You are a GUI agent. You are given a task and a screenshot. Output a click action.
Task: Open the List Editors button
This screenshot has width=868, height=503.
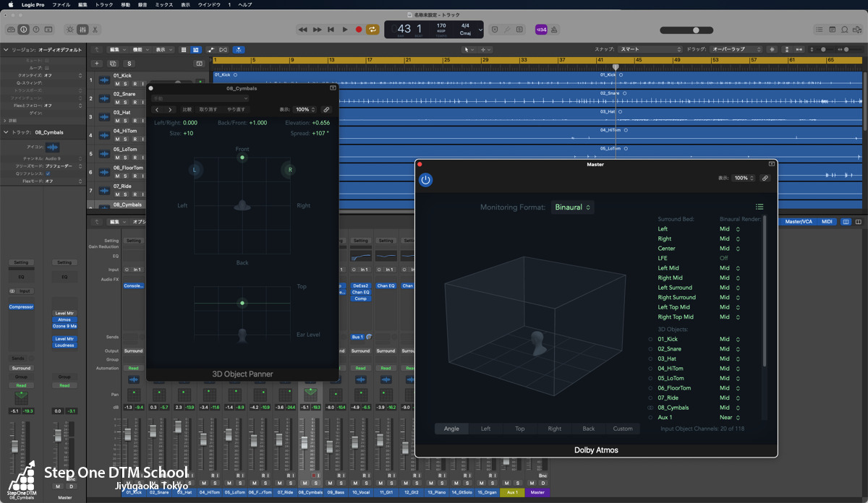pos(820,30)
